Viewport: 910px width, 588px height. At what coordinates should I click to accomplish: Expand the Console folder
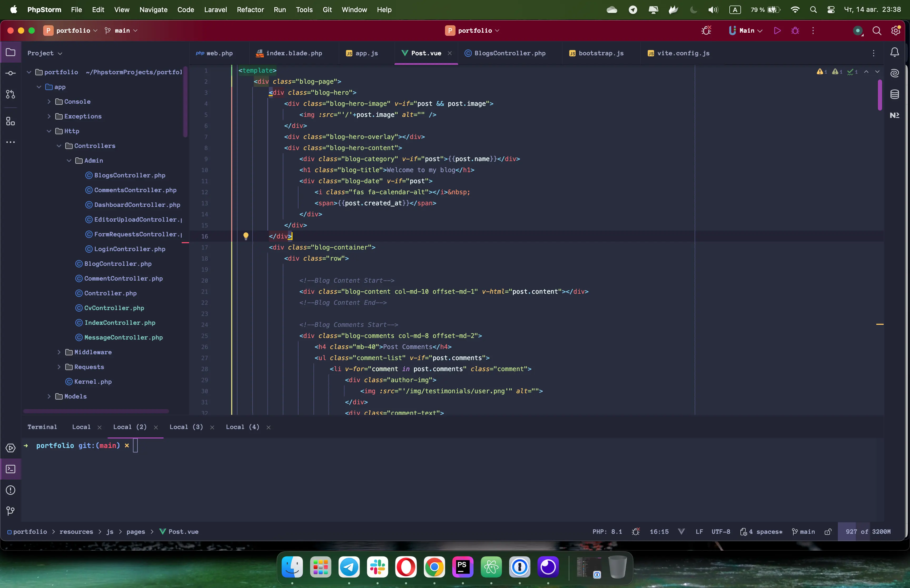(x=49, y=102)
